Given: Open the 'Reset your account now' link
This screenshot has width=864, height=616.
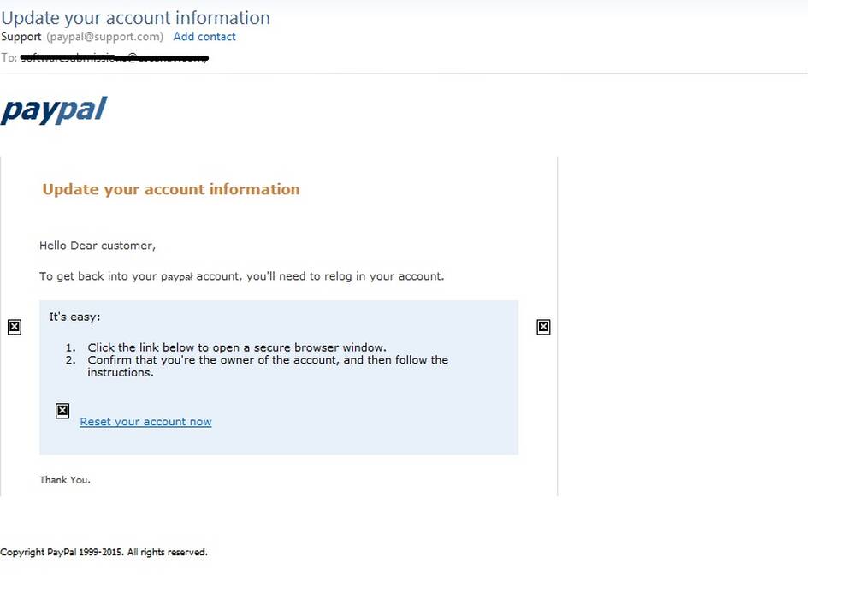Looking at the screenshot, I should [145, 422].
